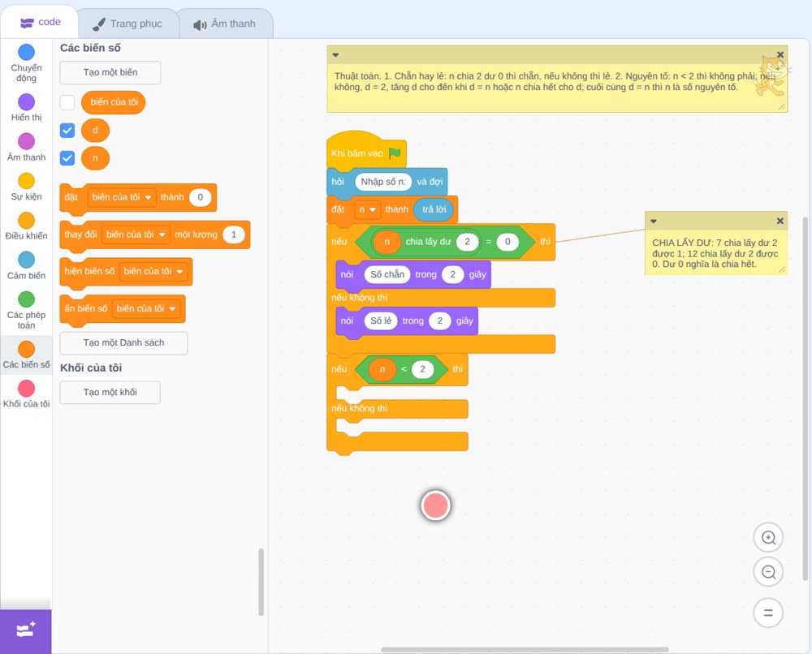Click the block palette vertical scrollbar
Screen dimensions: 812x654
click(261, 582)
